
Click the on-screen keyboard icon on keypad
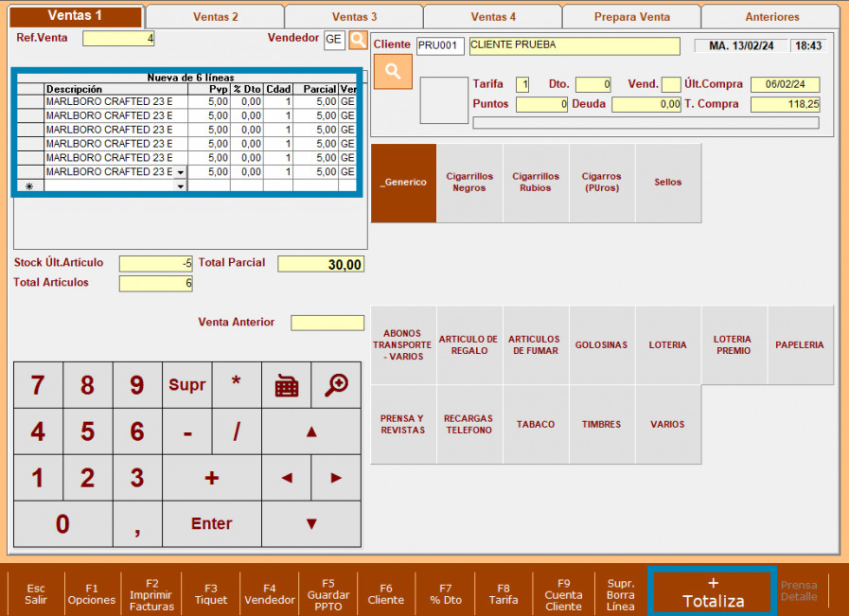(x=286, y=385)
